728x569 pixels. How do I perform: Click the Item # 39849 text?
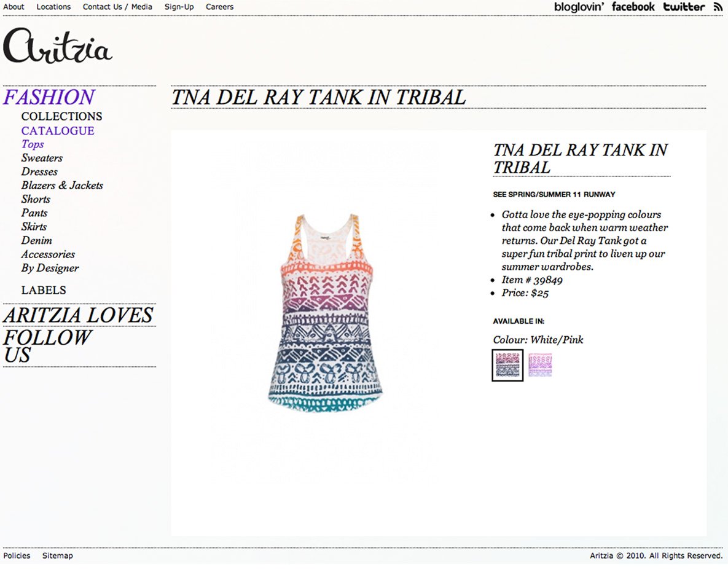(532, 280)
